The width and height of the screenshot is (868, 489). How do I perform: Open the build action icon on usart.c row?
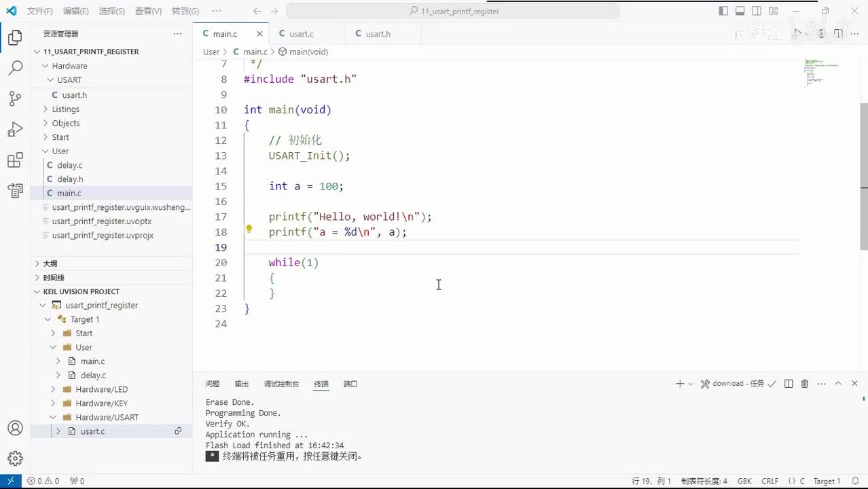178,431
